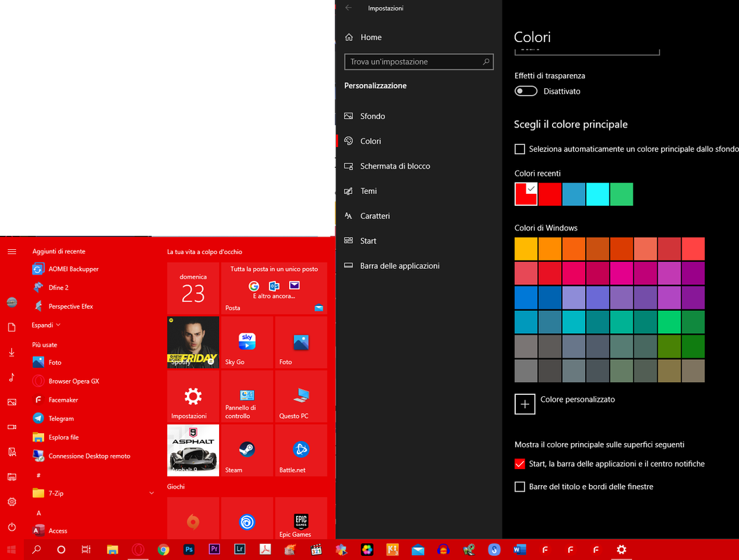The height and width of the screenshot is (560, 739).
Task: Open the Pannello di controllo tile
Action: click(247, 396)
